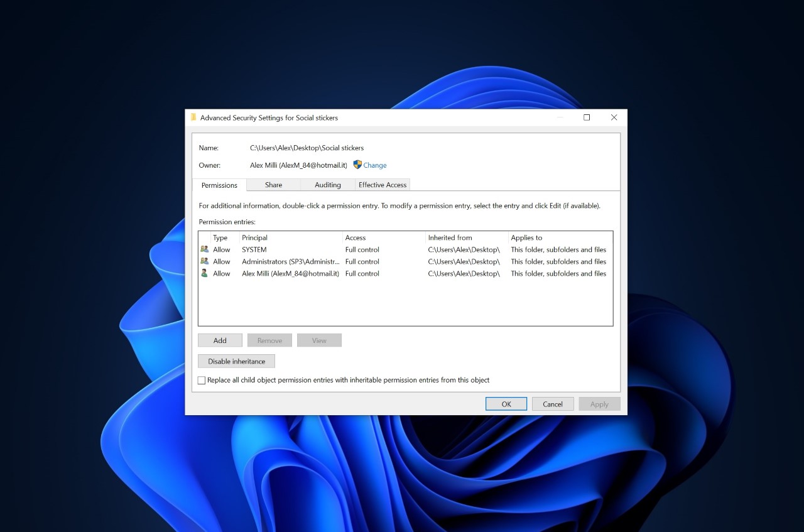Select the SYSTEM principal entry
Screen dimensions: 804x532
254,249
